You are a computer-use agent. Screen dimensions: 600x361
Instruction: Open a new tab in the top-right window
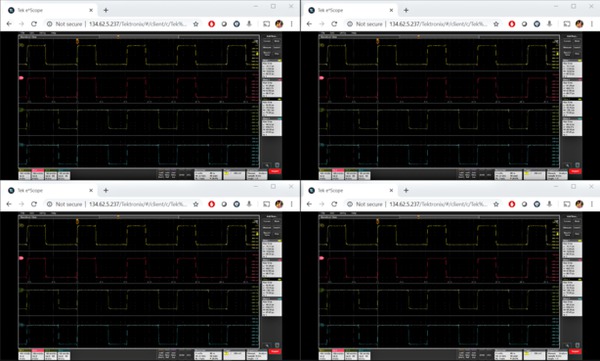tap(406, 10)
